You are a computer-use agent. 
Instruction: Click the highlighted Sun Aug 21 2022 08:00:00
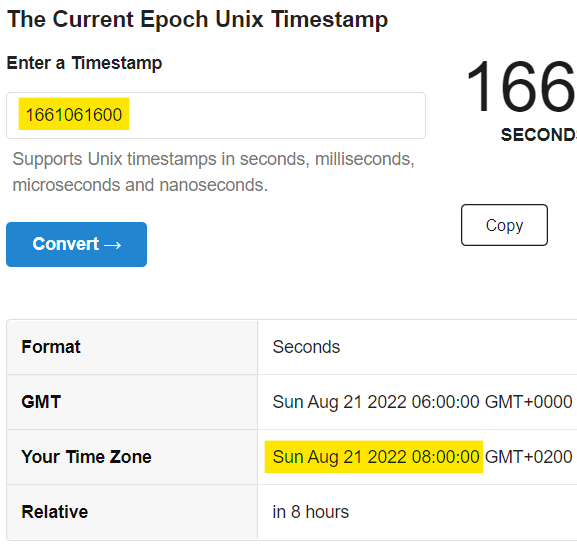coord(376,457)
